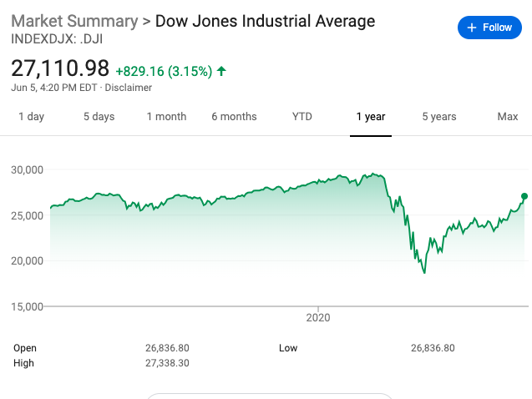
Task: Show the 6 months chart
Action: 234,117
